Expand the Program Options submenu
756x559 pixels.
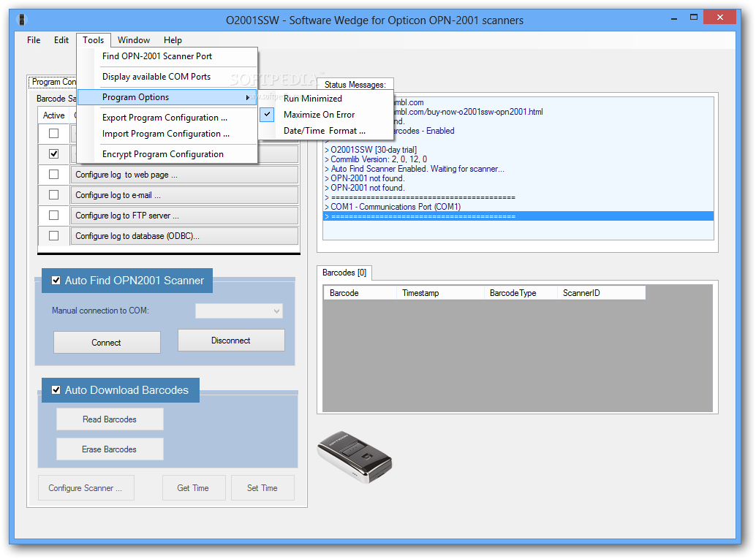pyautogui.click(x=167, y=97)
